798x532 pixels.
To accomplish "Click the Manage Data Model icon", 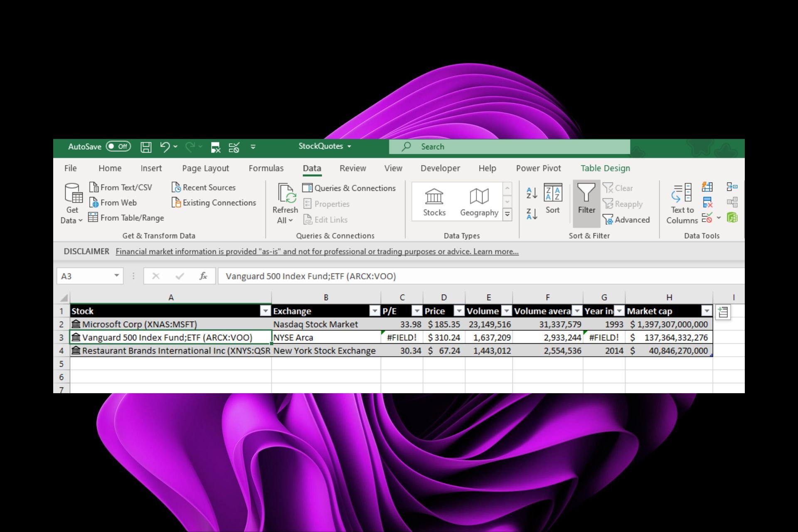I will pos(732,217).
